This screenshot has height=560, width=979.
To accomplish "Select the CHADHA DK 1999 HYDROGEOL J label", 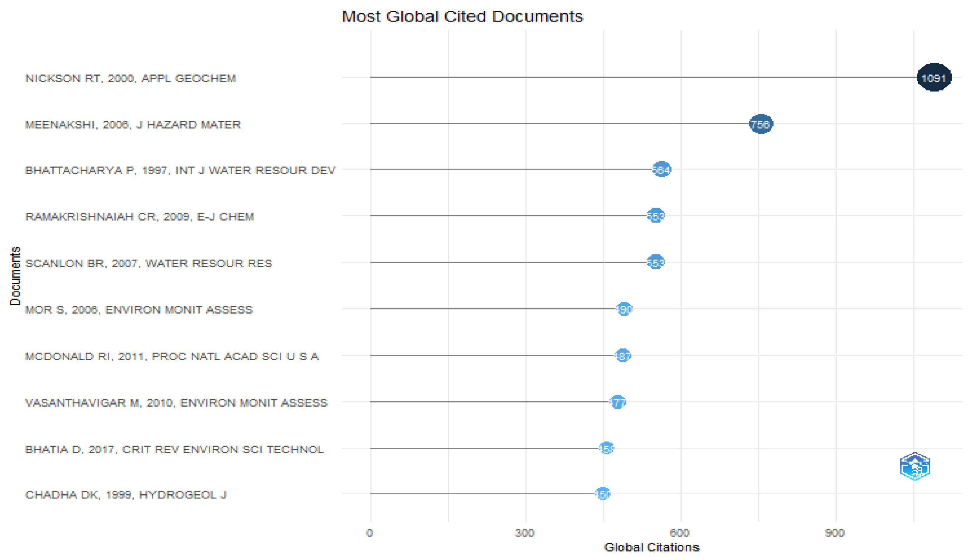I will (127, 495).
